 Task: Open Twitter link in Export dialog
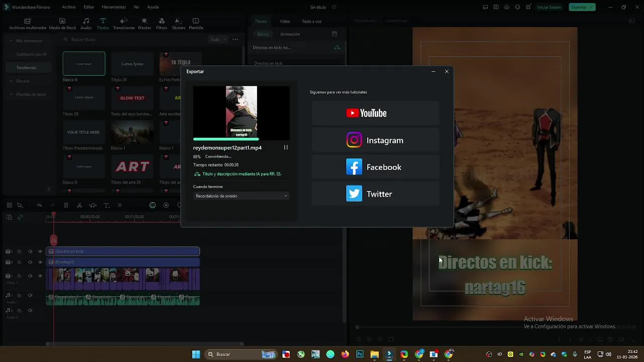(375, 194)
